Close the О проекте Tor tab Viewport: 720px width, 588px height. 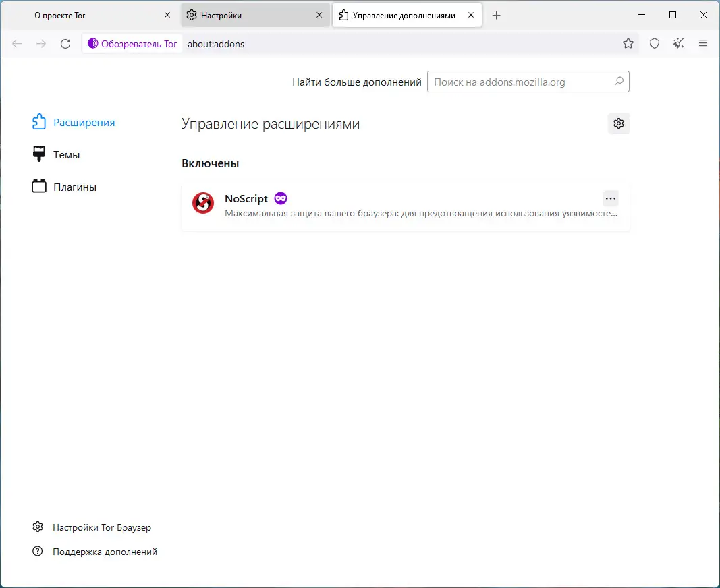click(167, 15)
